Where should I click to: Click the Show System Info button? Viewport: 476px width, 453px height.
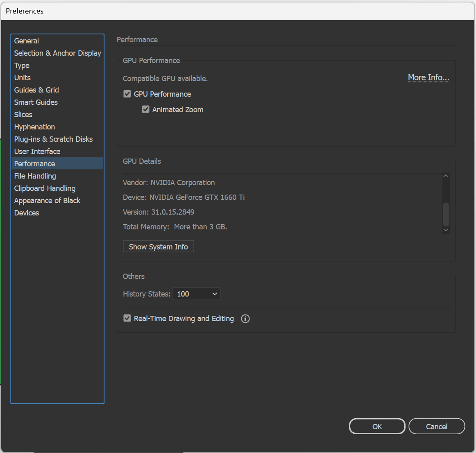pos(158,246)
